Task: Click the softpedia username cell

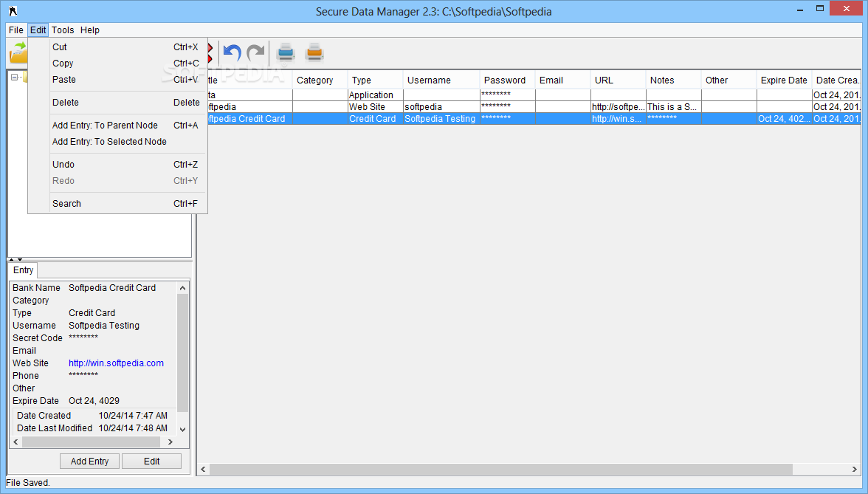Action: pos(441,107)
